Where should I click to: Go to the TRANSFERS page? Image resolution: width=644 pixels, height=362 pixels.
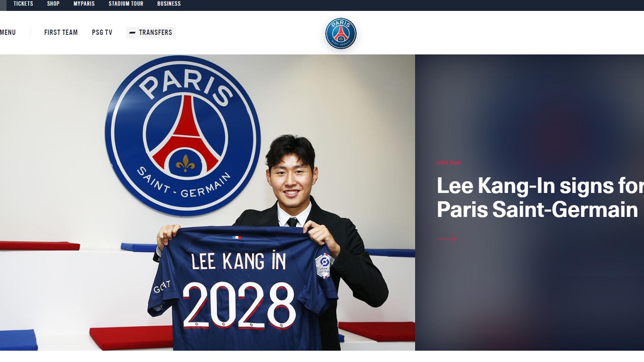[x=155, y=33]
